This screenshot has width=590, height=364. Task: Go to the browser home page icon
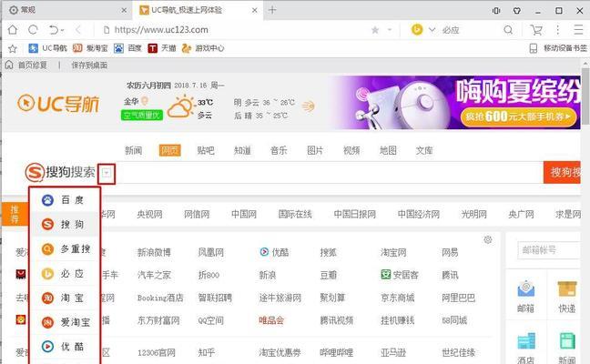(x=13, y=30)
